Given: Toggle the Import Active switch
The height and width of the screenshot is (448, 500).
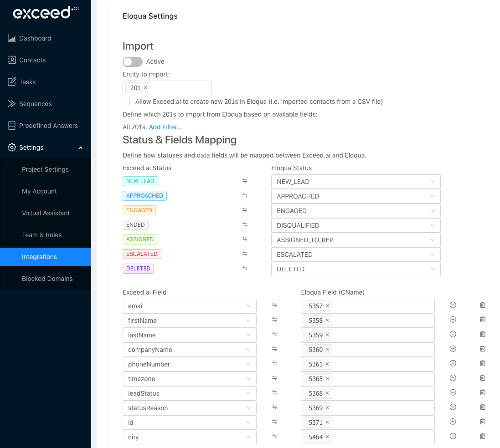Looking at the screenshot, I should (x=132, y=61).
